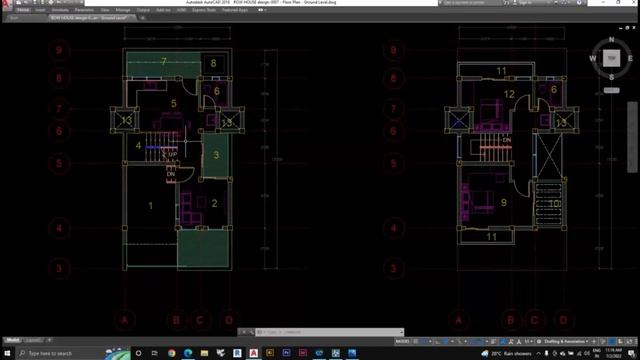640x360 pixels.
Task: Select room label 10 in right plan
Action: (554, 203)
